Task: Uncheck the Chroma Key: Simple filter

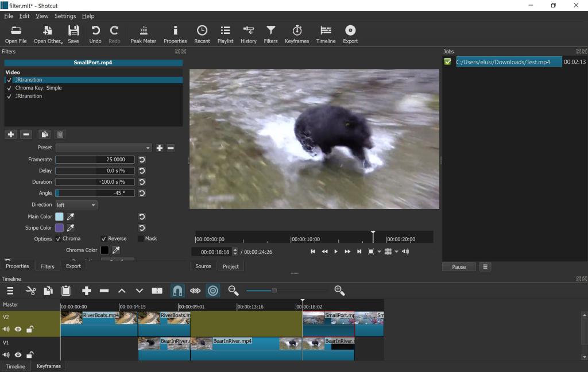Action: 9,88
